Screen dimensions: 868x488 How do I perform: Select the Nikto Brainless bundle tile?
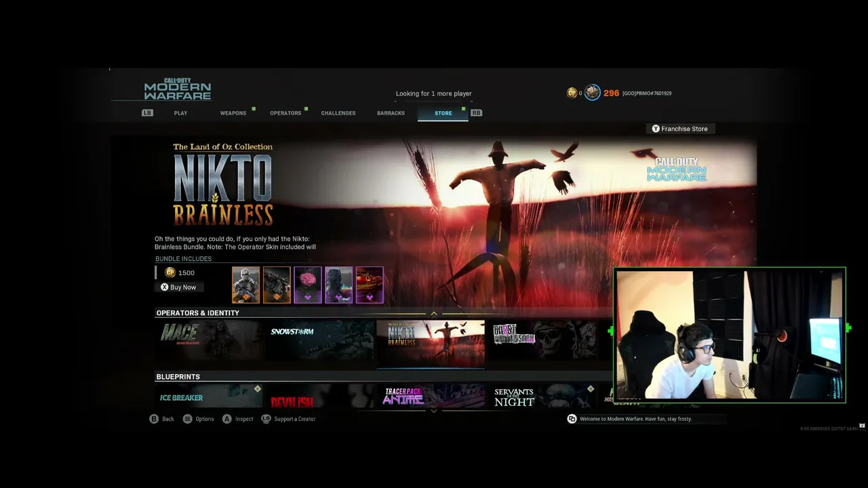[431, 344]
